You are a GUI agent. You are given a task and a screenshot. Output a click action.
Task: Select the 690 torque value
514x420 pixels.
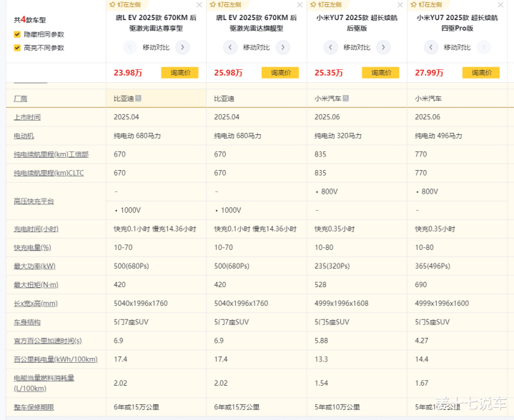click(421, 285)
